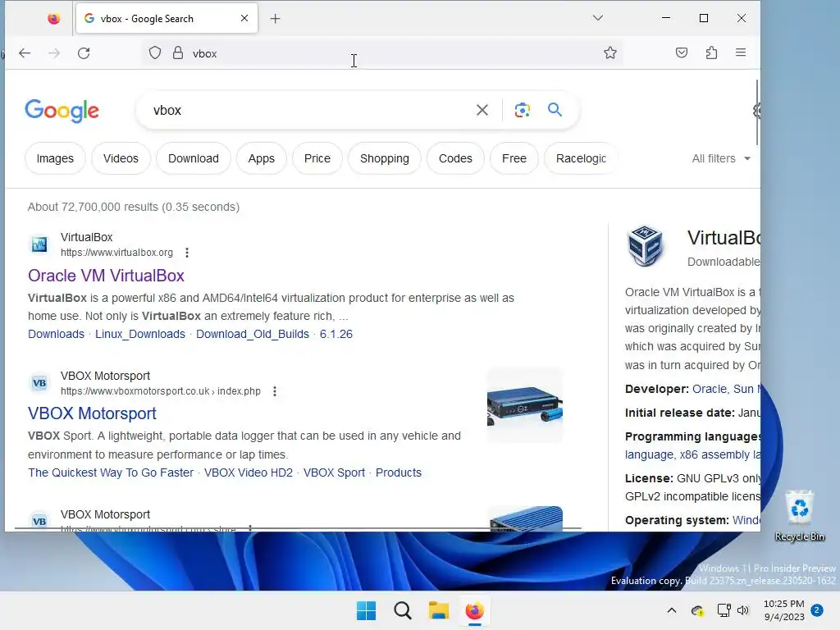
Task: Save page to Pocket
Action: click(682, 52)
